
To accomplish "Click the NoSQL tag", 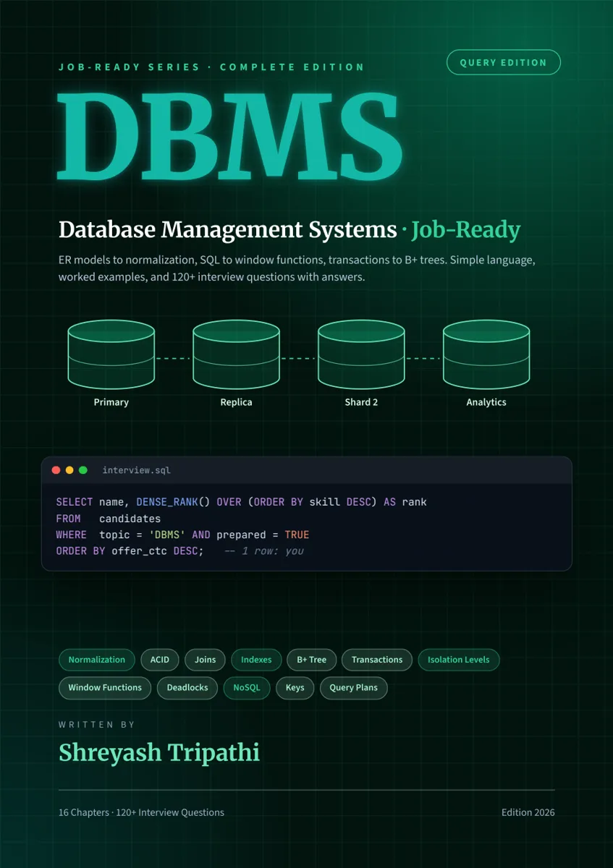I will [x=247, y=688].
